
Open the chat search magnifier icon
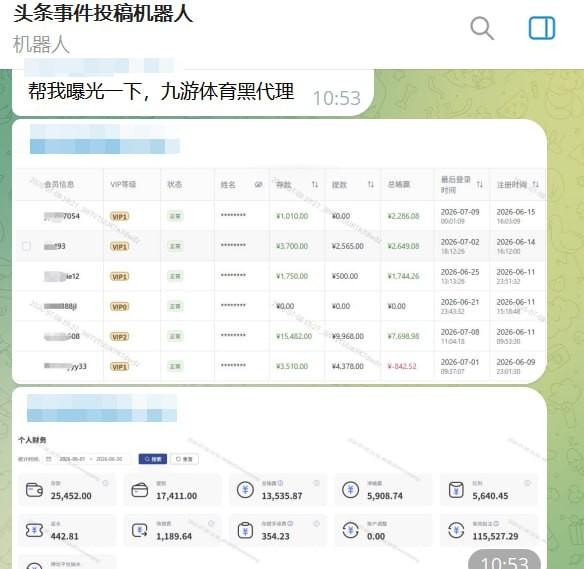click(x=482, y=28)
